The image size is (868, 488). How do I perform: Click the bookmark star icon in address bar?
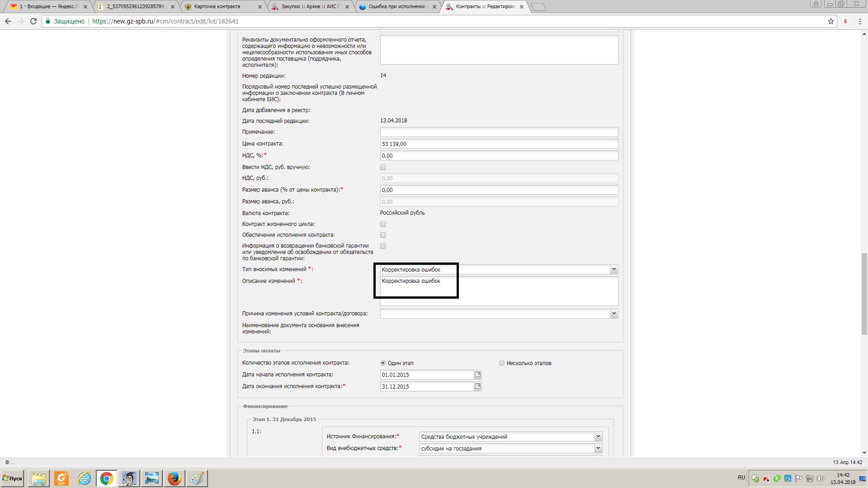tap(831, 21)
